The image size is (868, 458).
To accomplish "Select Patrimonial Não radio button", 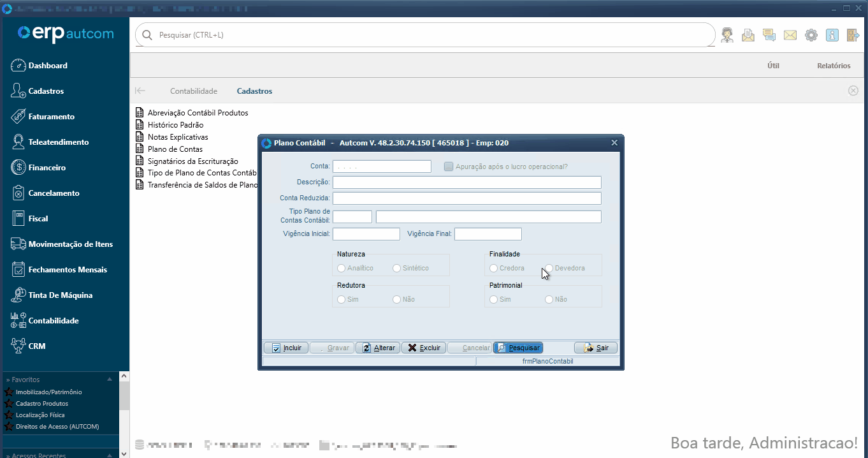I will (x=549, y=299).
